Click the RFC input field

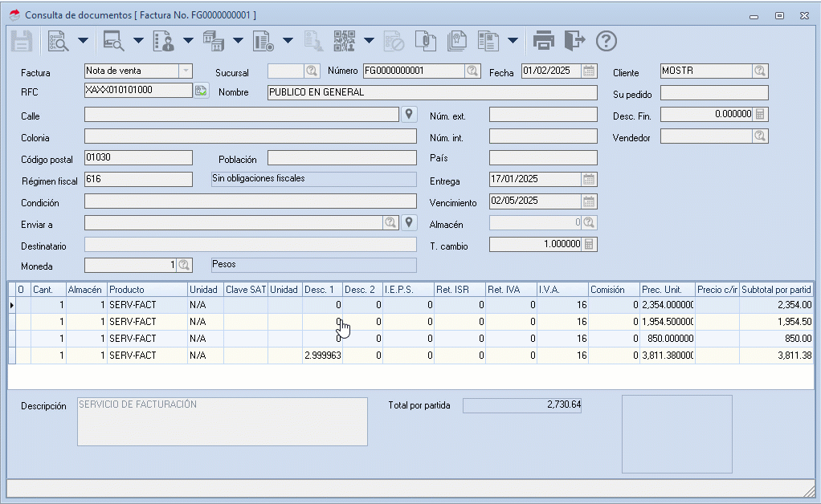point(138,90)
